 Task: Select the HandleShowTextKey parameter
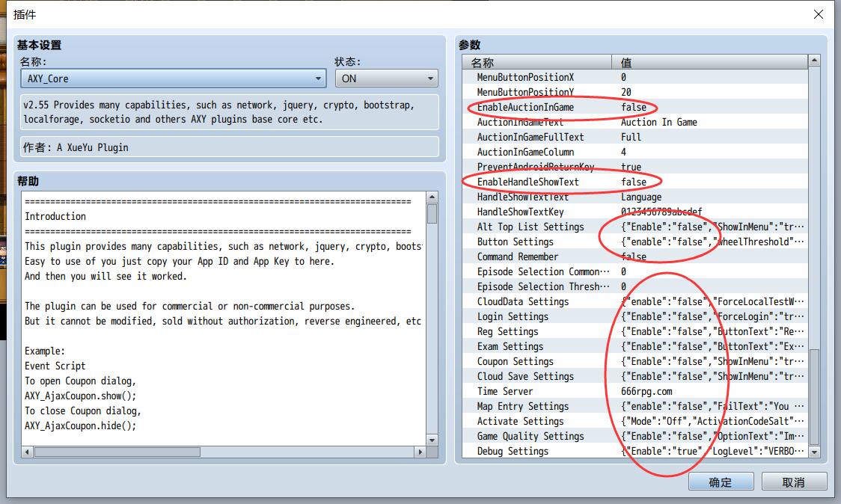[x=635, y=212]
